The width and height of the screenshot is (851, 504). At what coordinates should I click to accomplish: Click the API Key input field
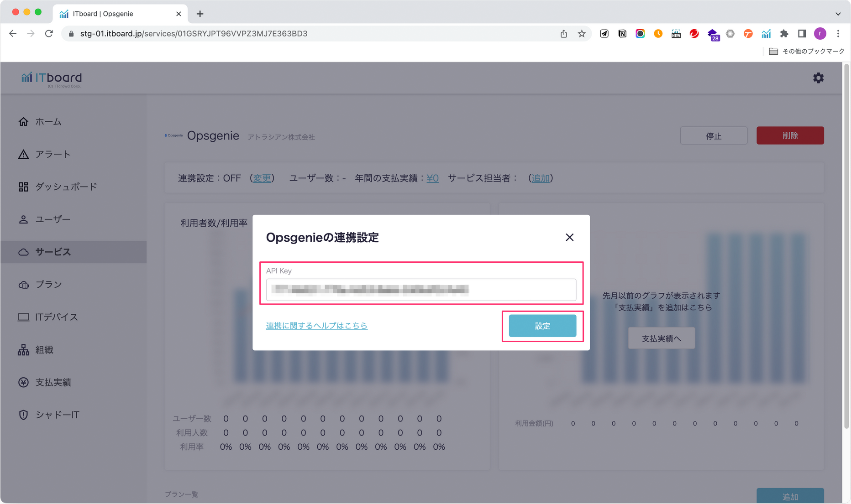pos(420,290)
